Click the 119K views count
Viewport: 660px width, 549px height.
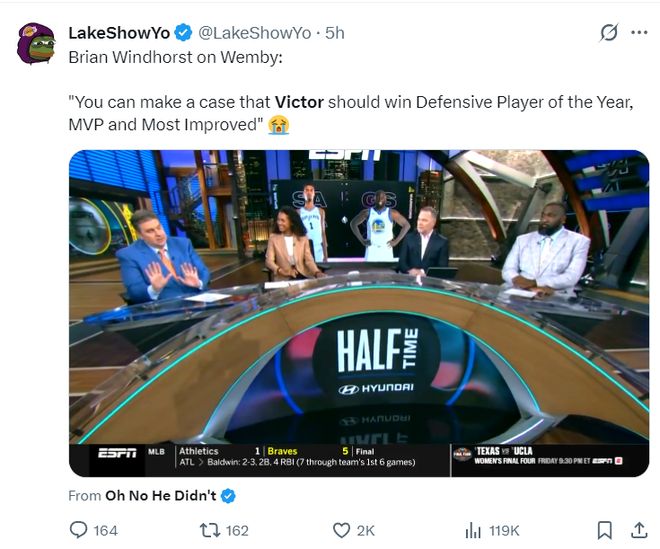[x=504, y=530]
